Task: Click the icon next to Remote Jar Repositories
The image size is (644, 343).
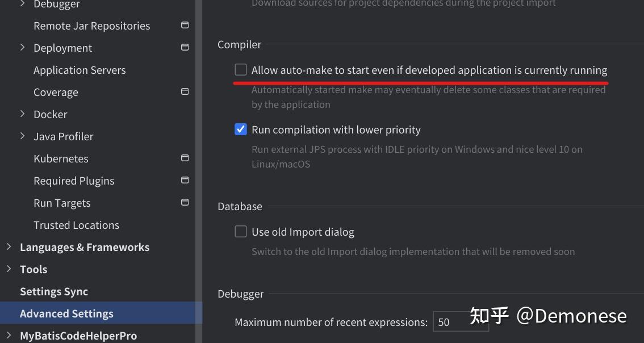Action: tap(184, 25)
